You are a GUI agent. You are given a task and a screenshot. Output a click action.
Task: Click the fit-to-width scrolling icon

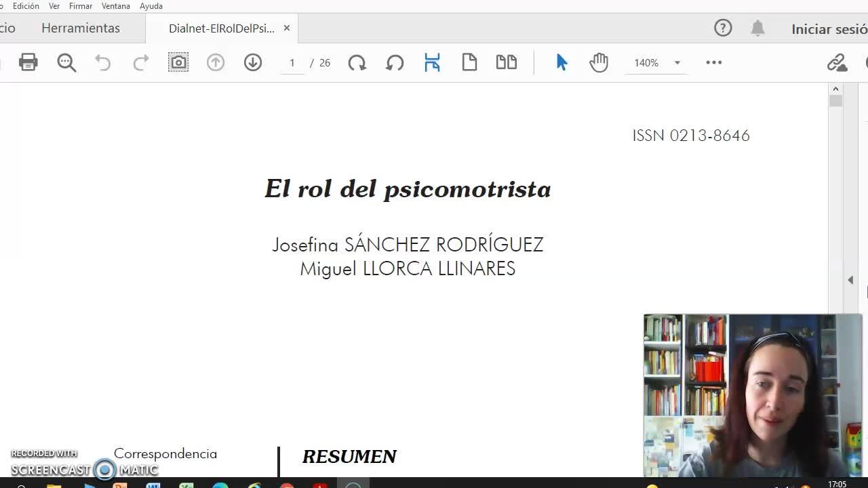click(x=432, y=62)
